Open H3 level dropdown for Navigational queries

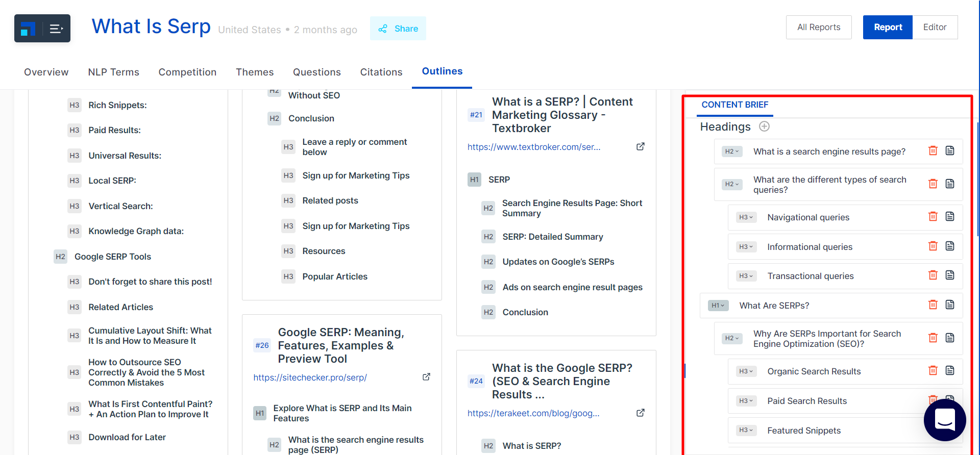[746, 217]
